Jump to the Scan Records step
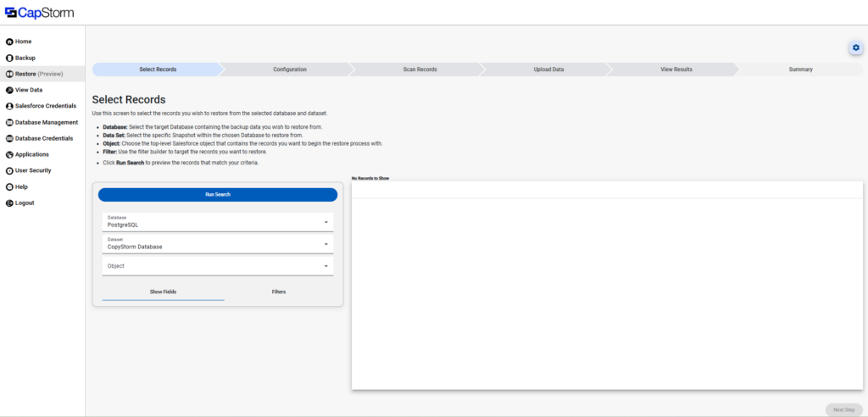Image resolution: width=868 pixels, height=417 pixels. click(x=420, y=69)
